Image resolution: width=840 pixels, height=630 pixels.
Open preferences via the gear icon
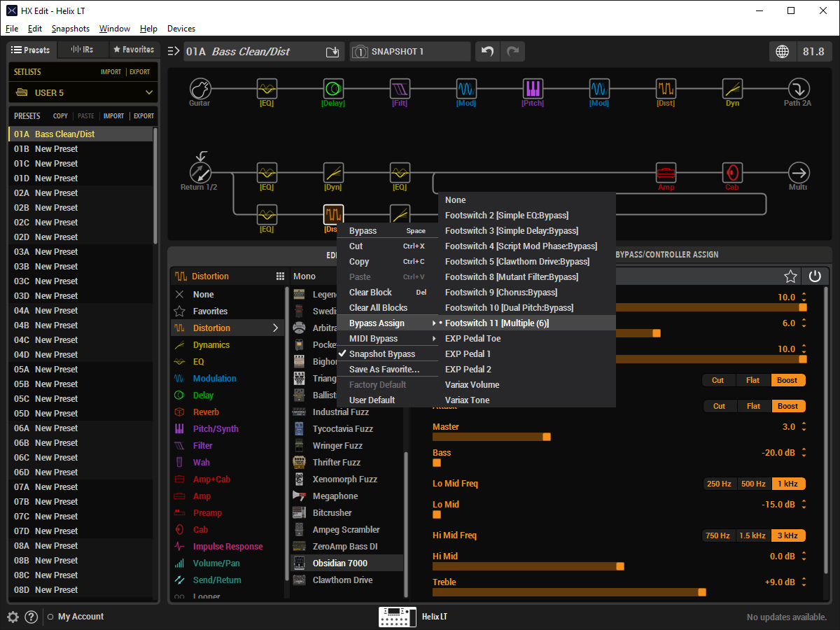coord(13,617)
